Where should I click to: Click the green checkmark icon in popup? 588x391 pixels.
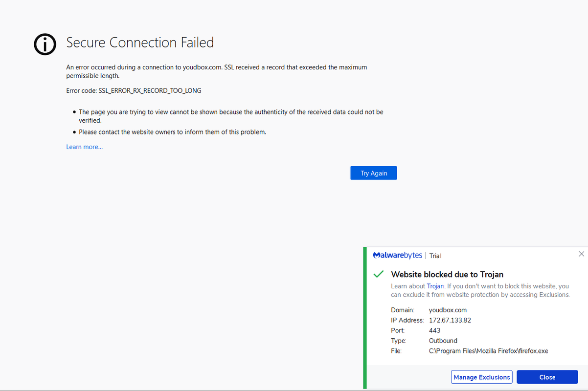click(378, 274)
